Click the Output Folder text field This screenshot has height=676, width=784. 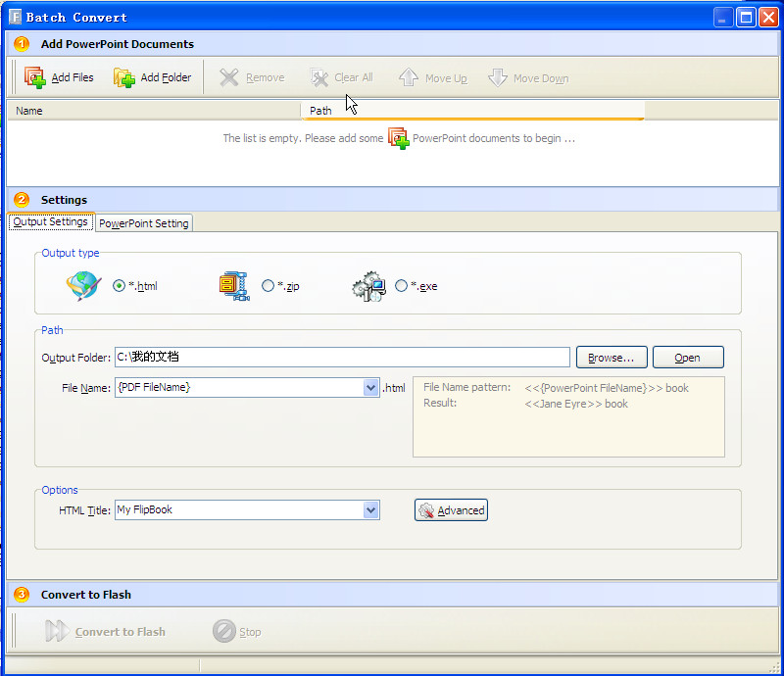(342, 357)
